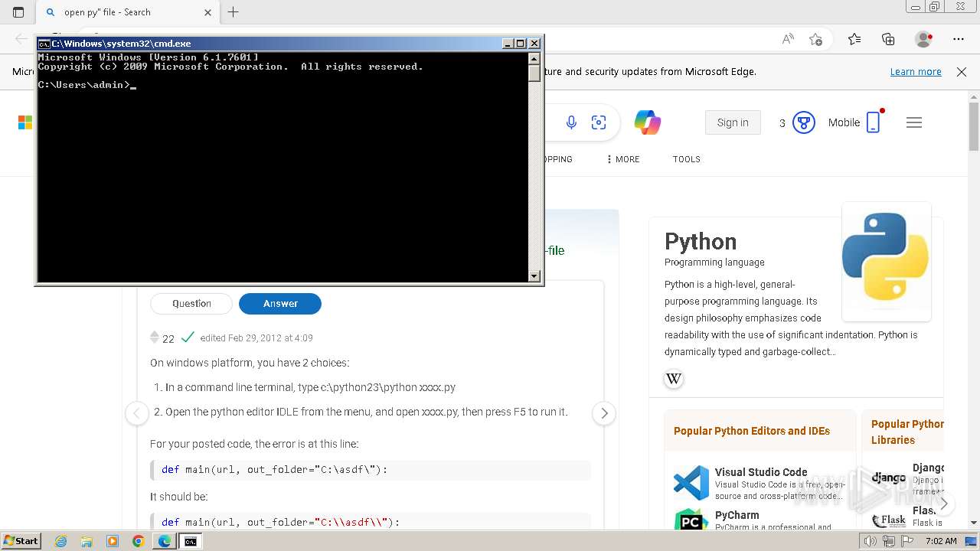Open the hamburger settings menu
This screenshot has height=551, width=980.
[914, 122]
